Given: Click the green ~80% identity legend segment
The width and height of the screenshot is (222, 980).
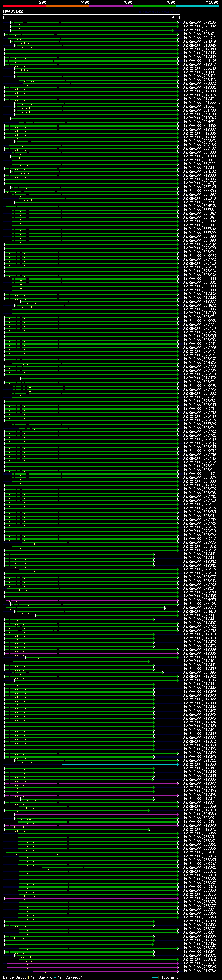Looking at the screenshot, I should [x=154, y=6].
